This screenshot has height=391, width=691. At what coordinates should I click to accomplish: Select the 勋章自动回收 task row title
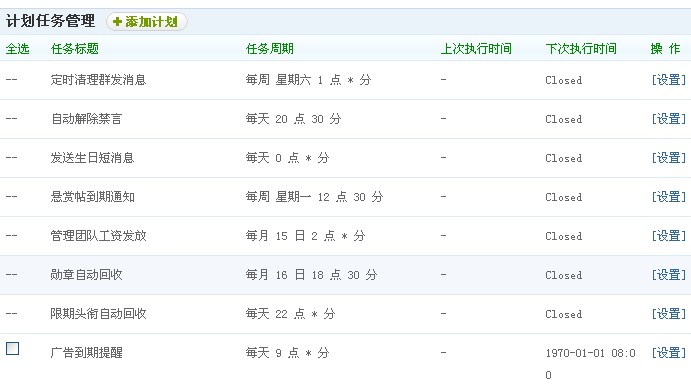point(86,275)
